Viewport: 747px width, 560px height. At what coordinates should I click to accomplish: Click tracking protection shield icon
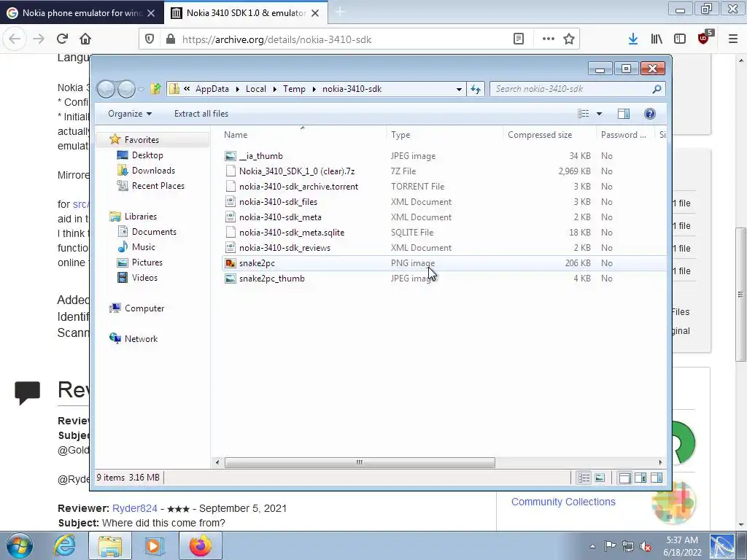pos(150,39)
